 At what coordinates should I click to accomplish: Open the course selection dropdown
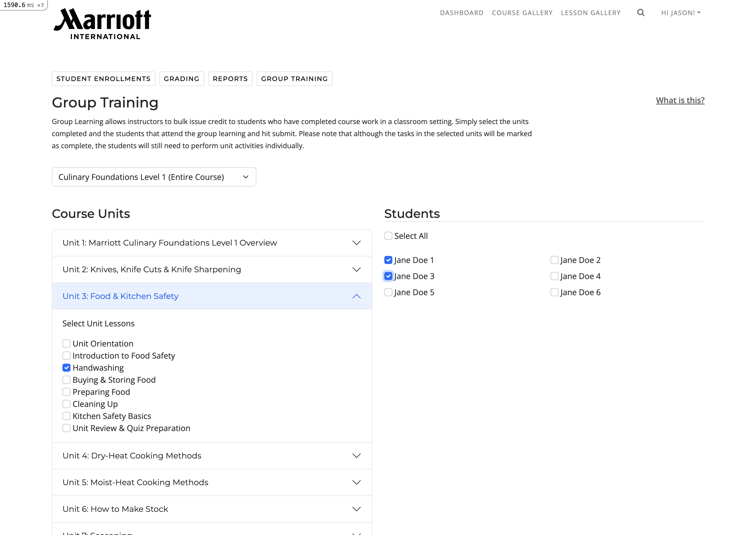[x=154, y=177]
